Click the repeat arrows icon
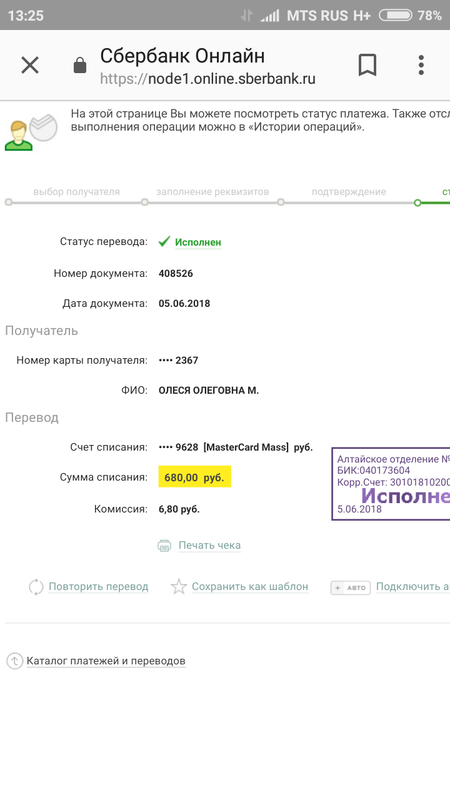Screen dimensions: 450x800 tap(36, 587)
